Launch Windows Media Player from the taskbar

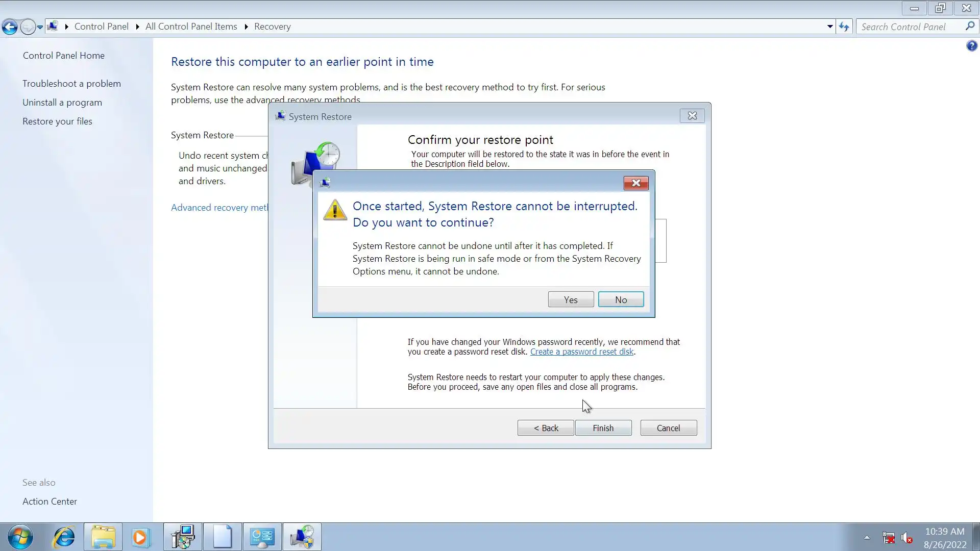tap(140, 537)
